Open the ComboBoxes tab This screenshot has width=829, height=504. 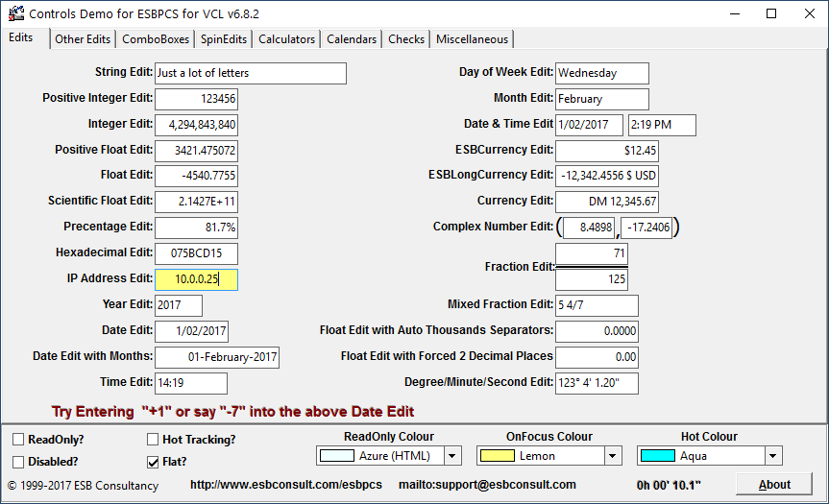tap(156, 39)
